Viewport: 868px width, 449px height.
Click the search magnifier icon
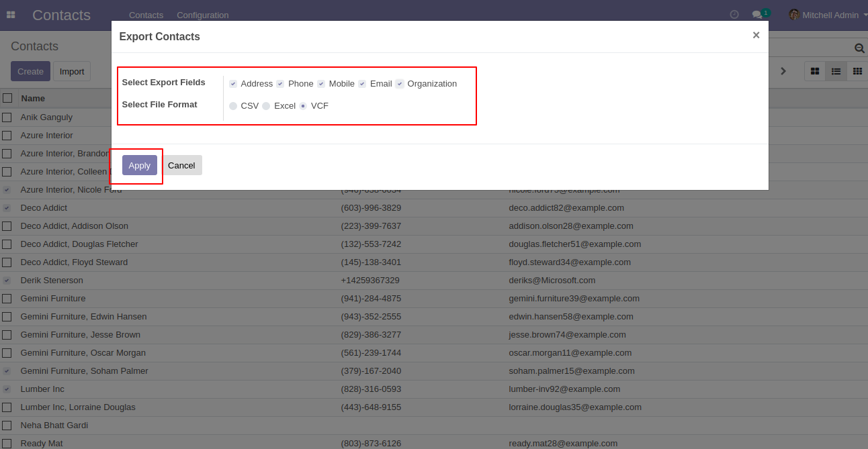click(859, 48)
